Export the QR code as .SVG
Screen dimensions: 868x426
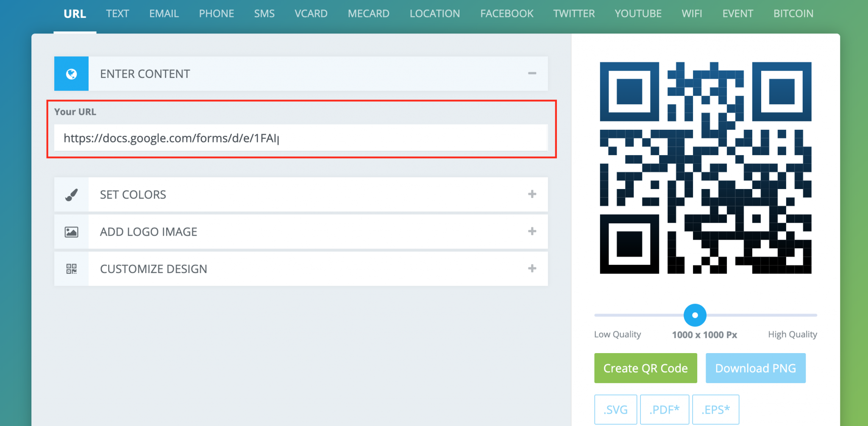tap(615, 409)
